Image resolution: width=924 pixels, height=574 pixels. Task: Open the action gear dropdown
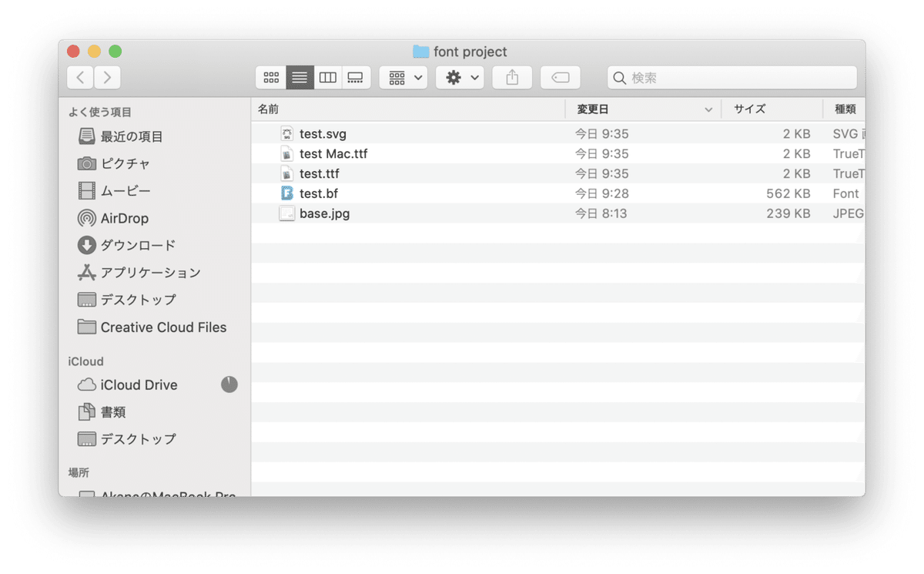pos(460,77)
